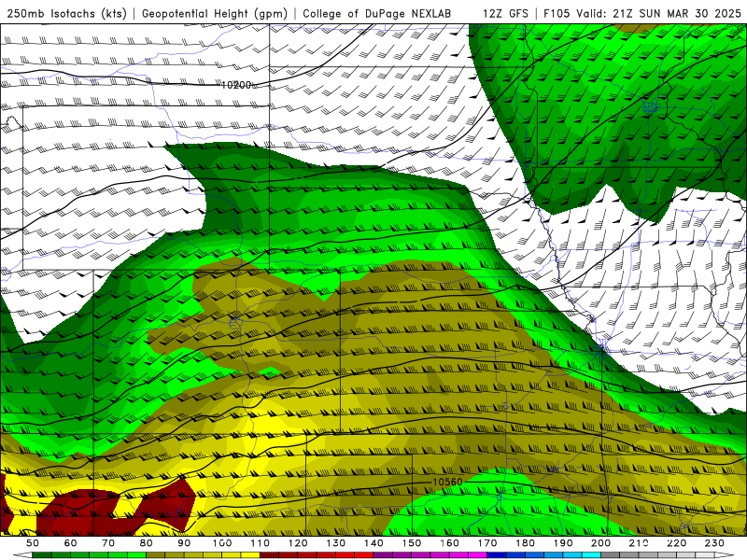Click the 70 knot legend value
The image size is (747, 560).
(108, 543)
